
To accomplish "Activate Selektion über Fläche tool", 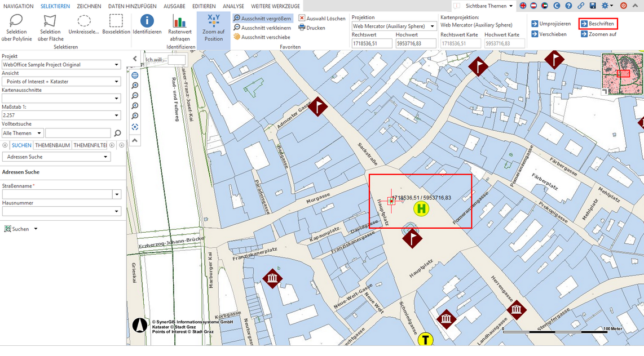I will [x=50, y=28].
